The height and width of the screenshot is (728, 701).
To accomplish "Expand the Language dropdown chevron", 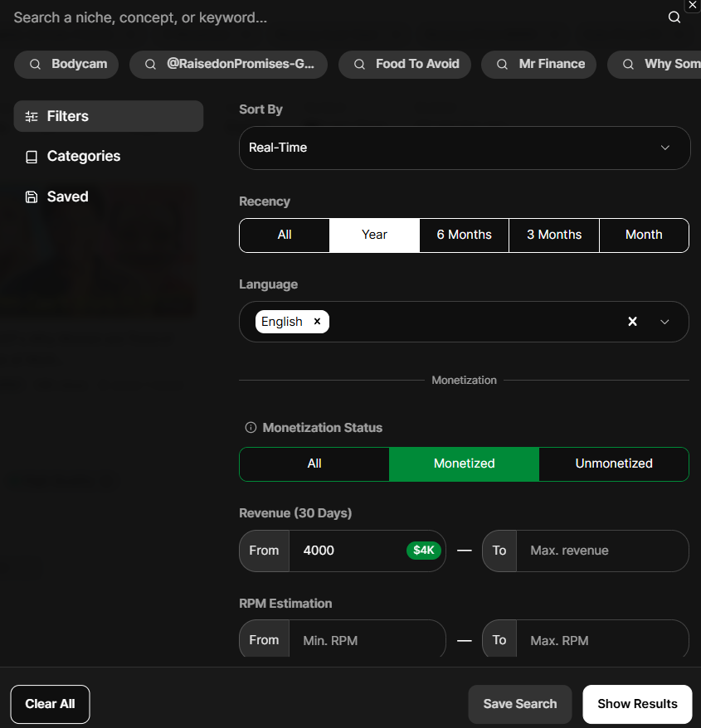I will 664,322.
